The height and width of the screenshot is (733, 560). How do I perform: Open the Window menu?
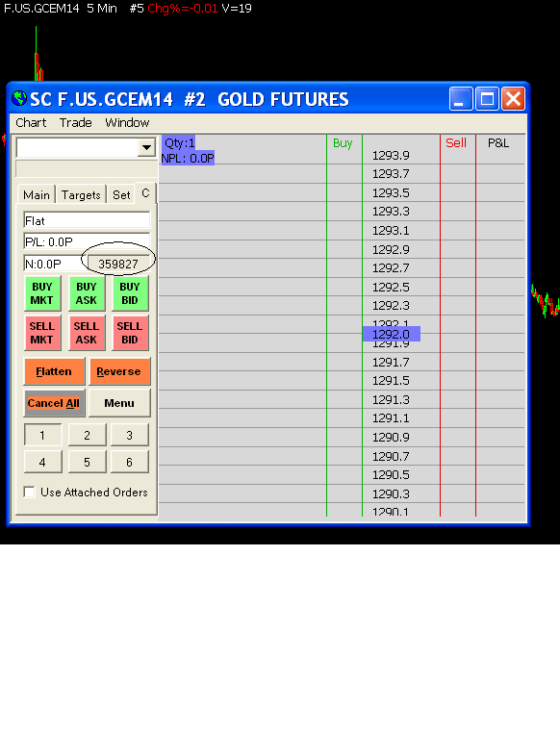(127, 122)
